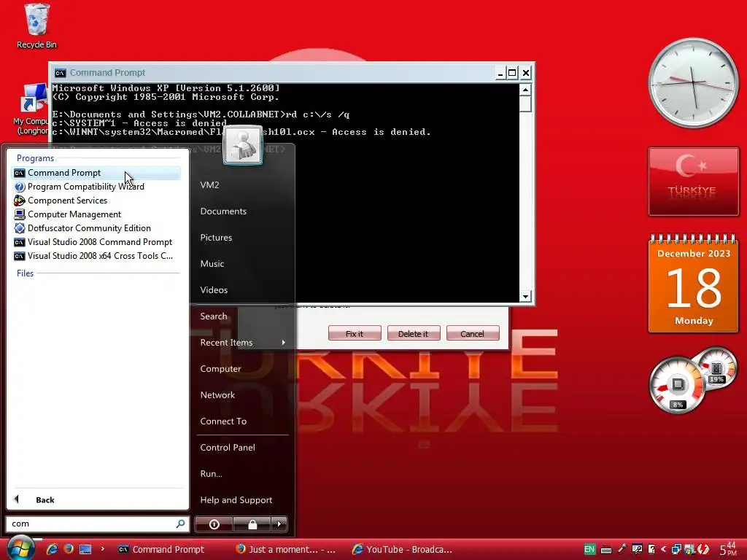Screen dimensions: 747x560
Task: Open Computer Management
Action: point(96,214)
